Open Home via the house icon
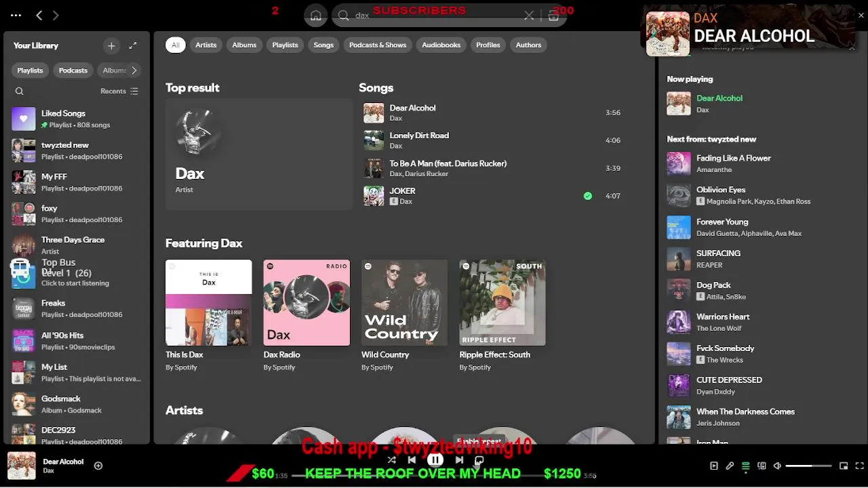 coord(315,16)
